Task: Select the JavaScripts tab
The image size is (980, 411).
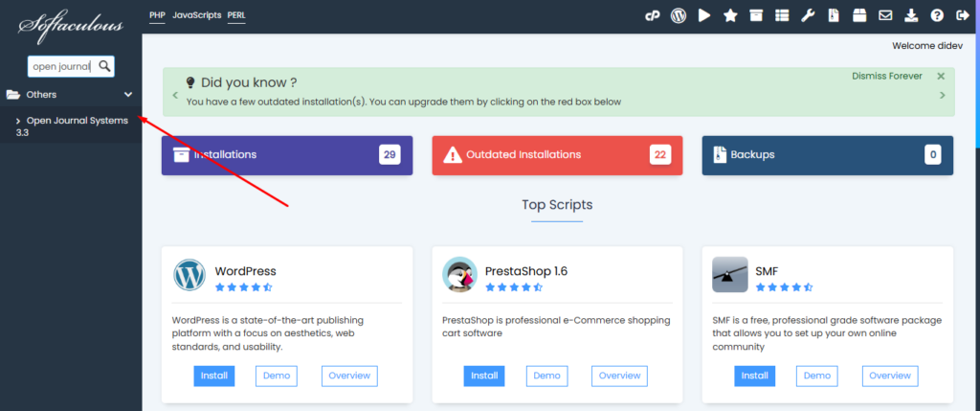Action: coord(197,15)
